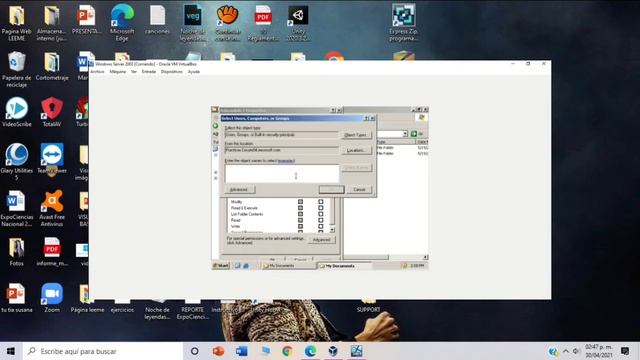
Task: Open Google Chrome from the host taskbar
Action: click(287, 351)
